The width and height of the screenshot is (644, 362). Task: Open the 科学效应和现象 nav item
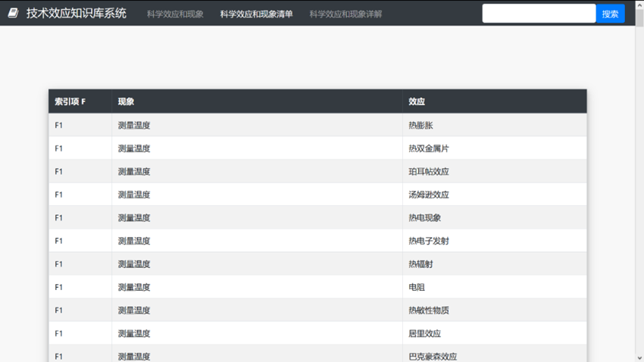click(x=175, y=14)
